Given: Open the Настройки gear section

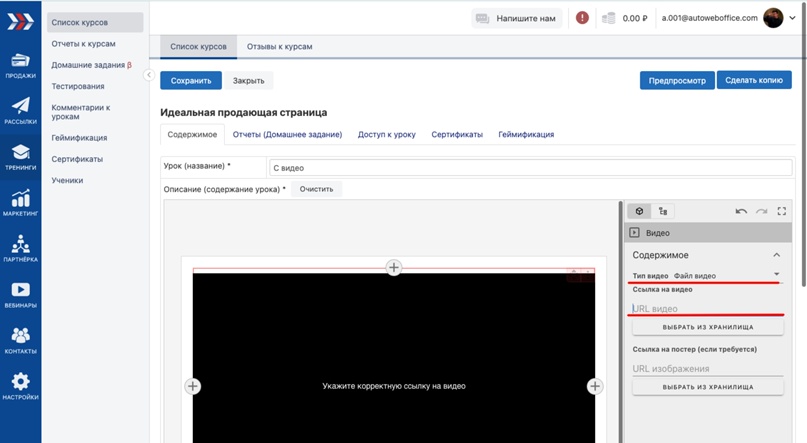Looking at the screenshot, I should [x=20, y=386].
